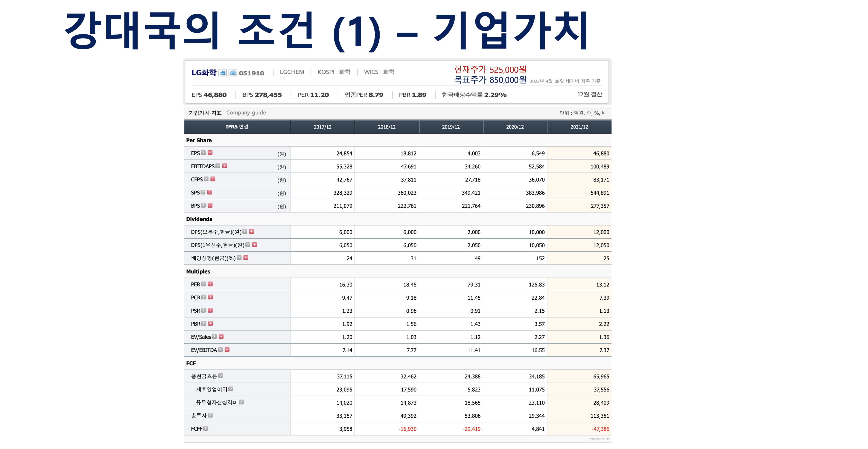Click the FCFF help icon
The width and height of the screenshot is (868, 449).
[x=206, y=429]
